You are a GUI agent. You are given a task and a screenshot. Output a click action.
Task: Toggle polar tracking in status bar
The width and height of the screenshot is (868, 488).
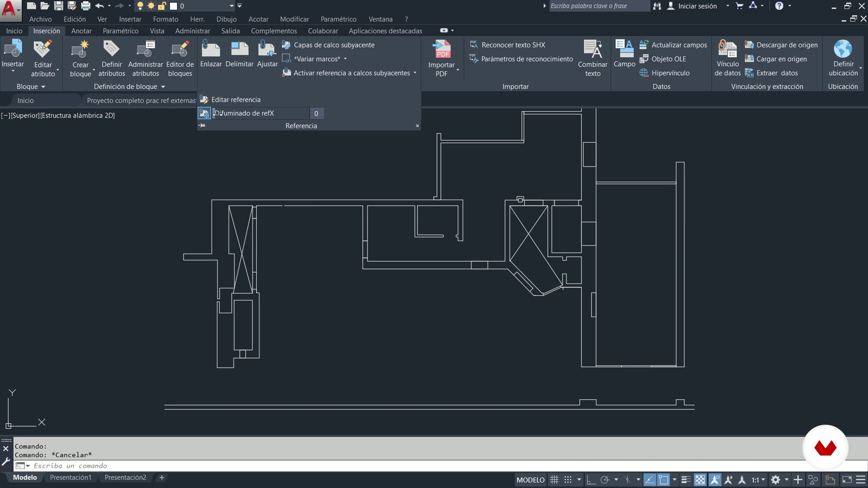(605, 480)
